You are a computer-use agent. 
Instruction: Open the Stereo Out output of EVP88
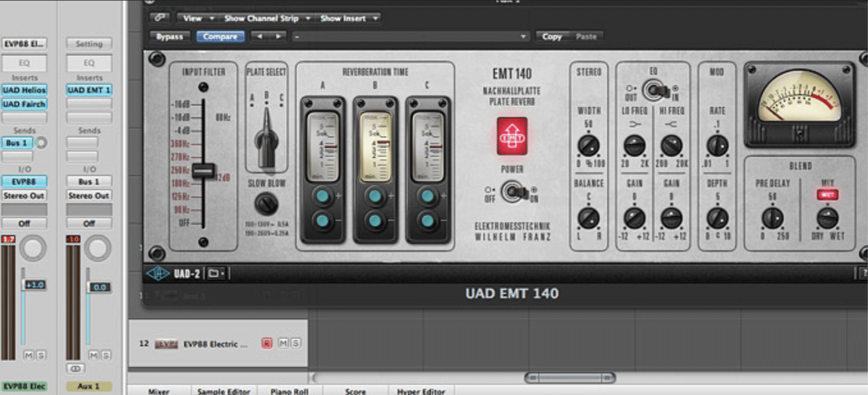click(x=25, y=196)
